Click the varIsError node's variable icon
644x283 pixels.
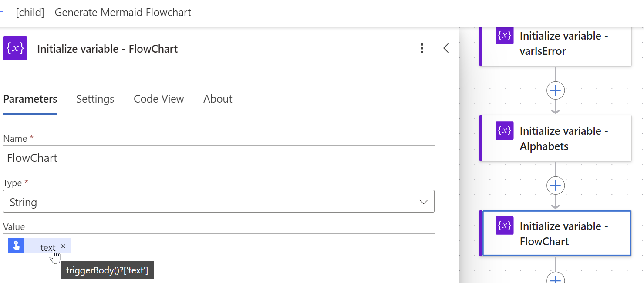coord(504,36)
